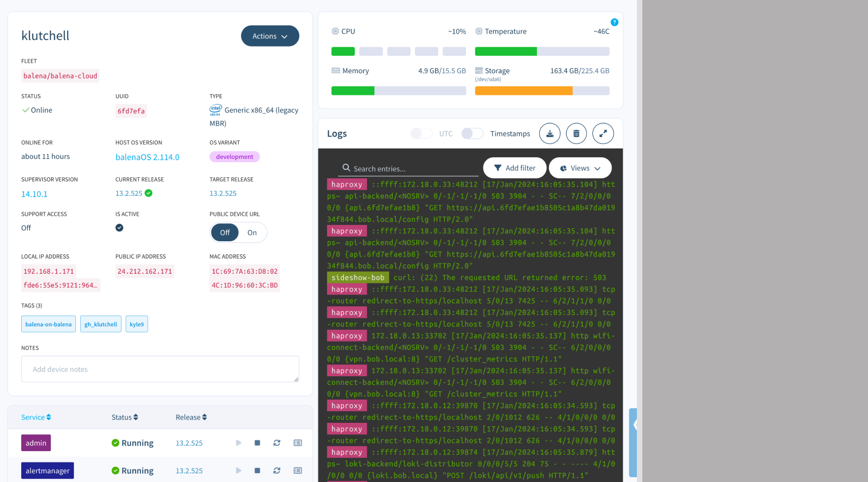Screen dimensions: 868x482
Task: Start the admin service
Action: (239, 443)
